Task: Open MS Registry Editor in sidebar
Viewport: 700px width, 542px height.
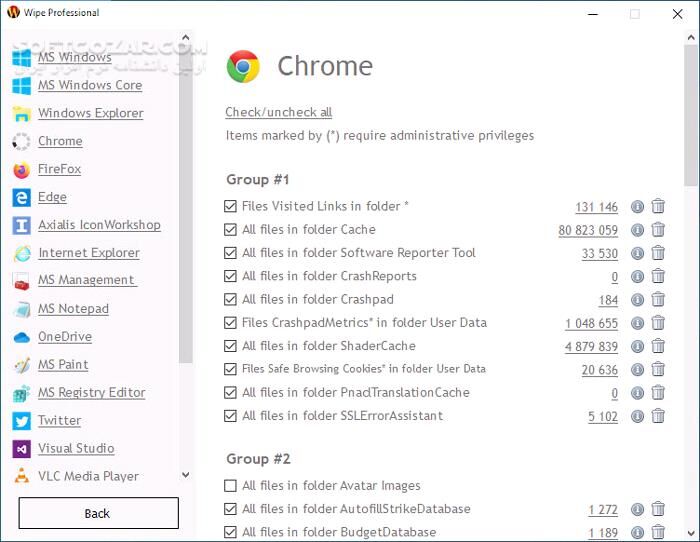Action: click(x=91, y=393)
